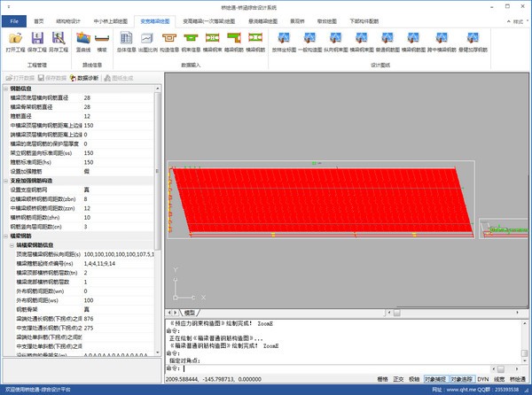Image resolution: width=532 pixels, height=395 pixels.
Task: Click the 打开工程 (Open Project) icon
Action: 16,39
